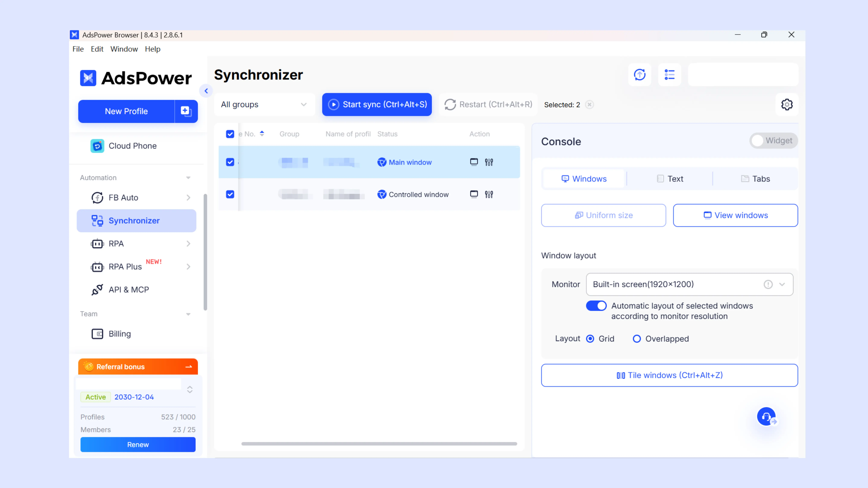Screen dimensions: 868x488
Task: Open Synchronizer settings gear
Action: (787, 104)
